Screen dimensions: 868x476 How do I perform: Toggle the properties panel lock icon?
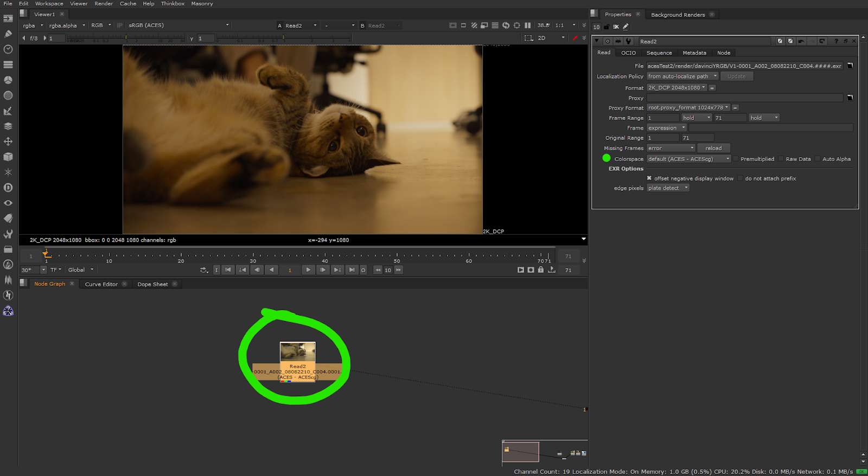pos(607,27)
